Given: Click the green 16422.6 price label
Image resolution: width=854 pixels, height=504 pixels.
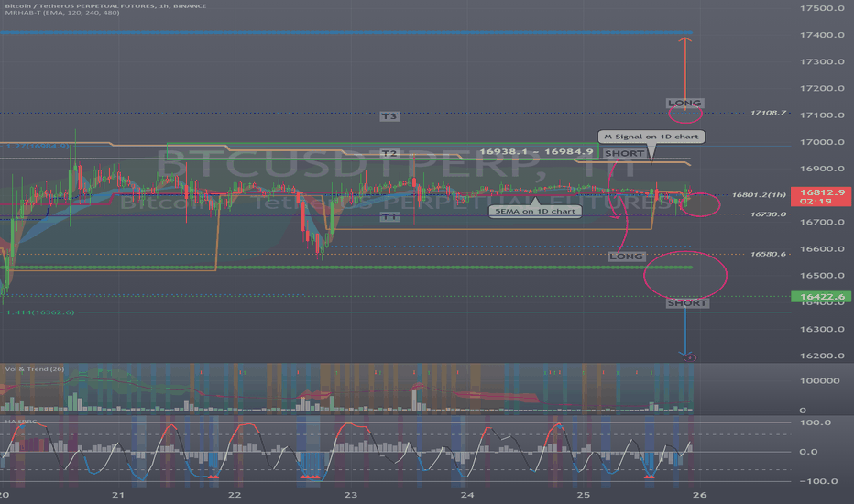Looking at the screenshot, I should [822, 297].
